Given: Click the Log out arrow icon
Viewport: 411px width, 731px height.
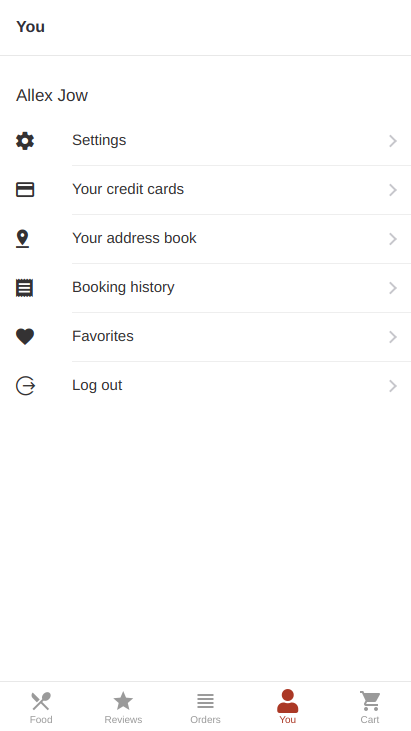Looking at the screenshot, I should click(x=26, y=386).
